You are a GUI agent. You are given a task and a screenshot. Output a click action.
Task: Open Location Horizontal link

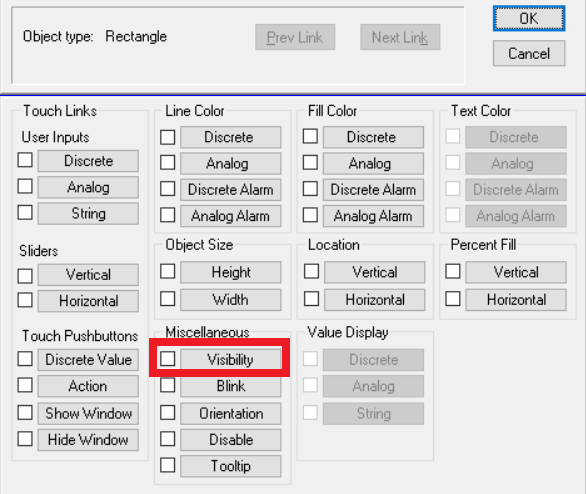point(374,300)
